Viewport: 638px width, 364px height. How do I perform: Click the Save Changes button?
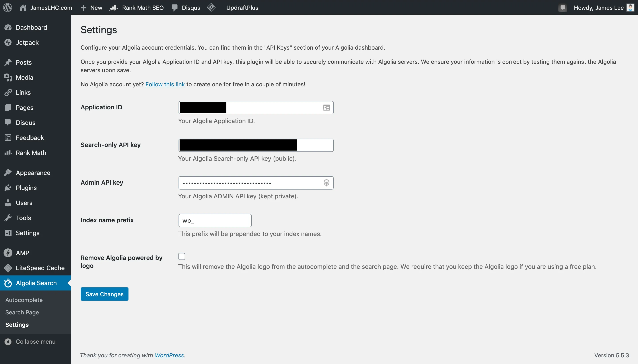click(x=105, y=294)
